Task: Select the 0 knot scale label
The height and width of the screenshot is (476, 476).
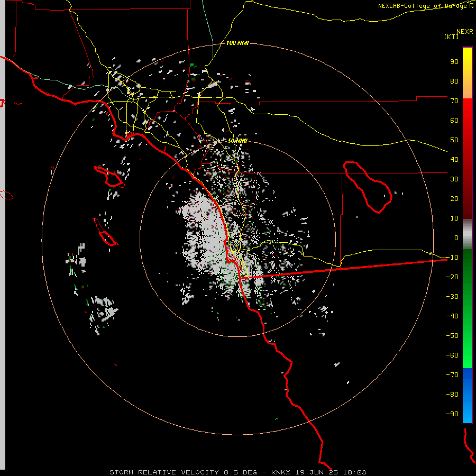Action: pyautogui.click(x=456, y=237)
